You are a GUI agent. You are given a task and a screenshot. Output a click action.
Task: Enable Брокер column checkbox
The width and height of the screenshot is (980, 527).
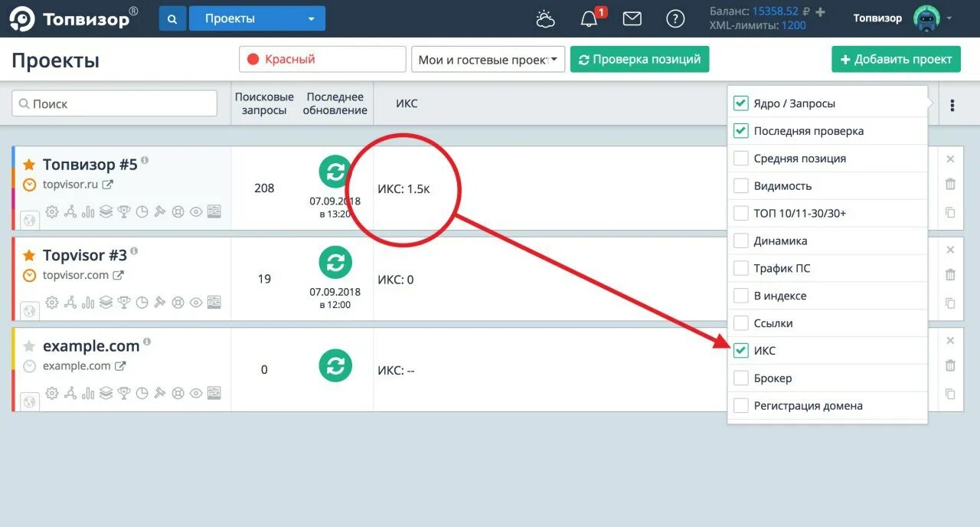tap(740, 378)
